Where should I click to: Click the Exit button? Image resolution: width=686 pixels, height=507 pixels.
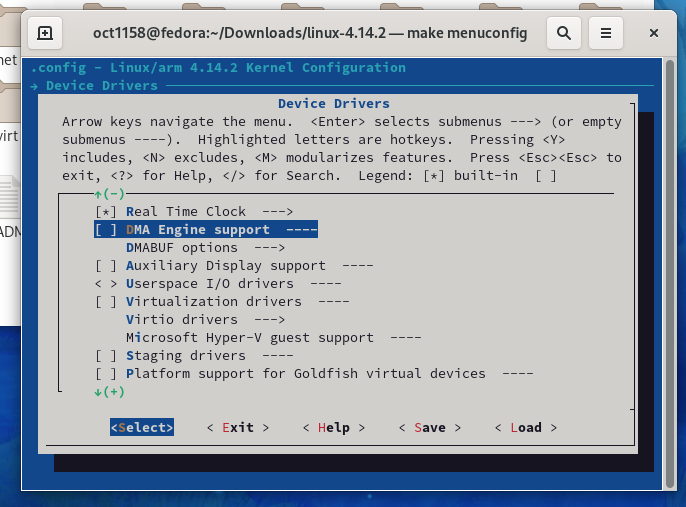[238, 427]
